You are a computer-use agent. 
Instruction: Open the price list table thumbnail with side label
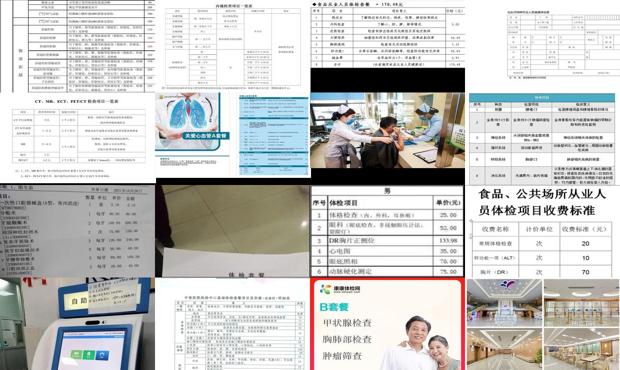(x=78, y=46)
